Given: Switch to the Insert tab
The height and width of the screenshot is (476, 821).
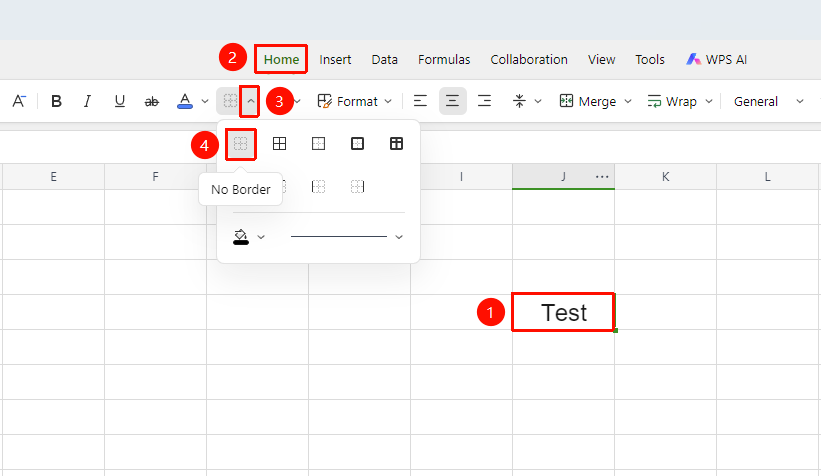Looking at the screenshot, I should click(335, 60).
